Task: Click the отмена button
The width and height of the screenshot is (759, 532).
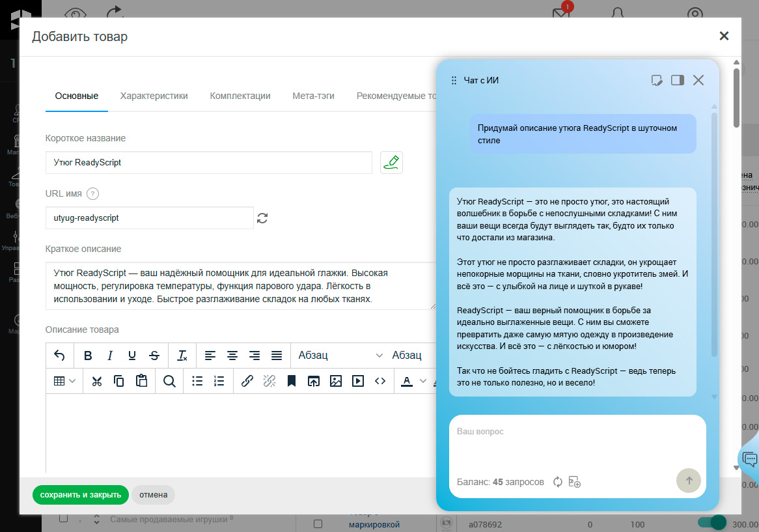Action: click(154, 495)
